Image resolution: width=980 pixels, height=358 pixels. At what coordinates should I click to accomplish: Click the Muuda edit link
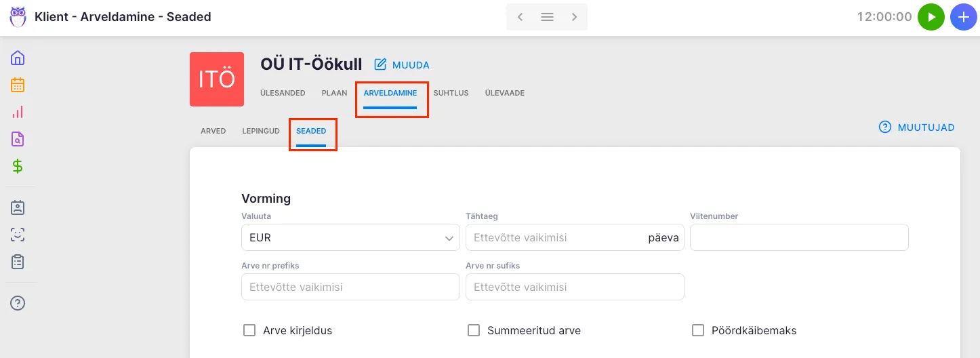(x=403, y=65)
